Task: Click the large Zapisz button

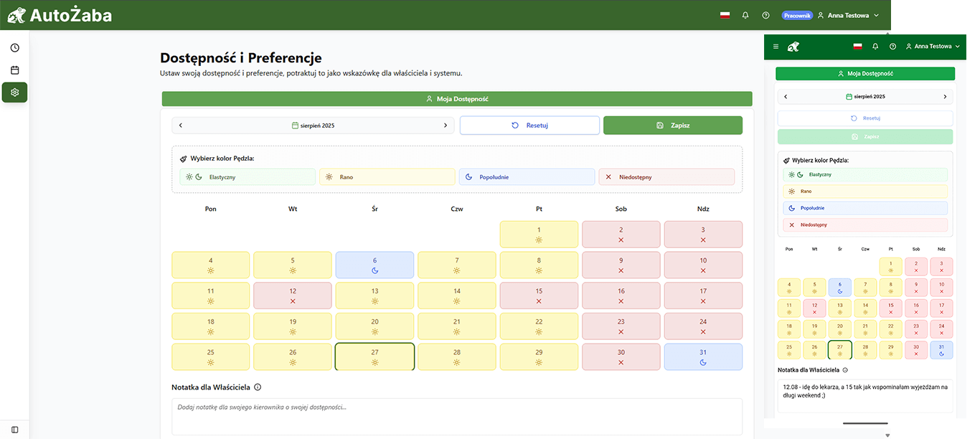Action: 672,126
